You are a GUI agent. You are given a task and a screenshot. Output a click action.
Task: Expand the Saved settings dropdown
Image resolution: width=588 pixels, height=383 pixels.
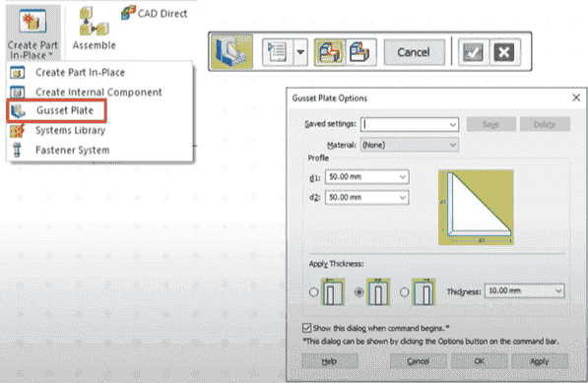point(453,125)
